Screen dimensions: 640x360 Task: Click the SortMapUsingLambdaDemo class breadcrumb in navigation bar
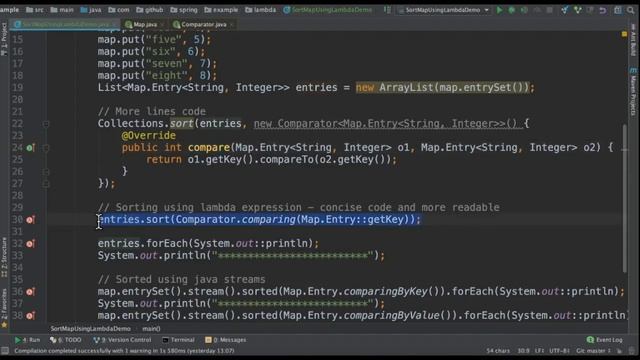pos(327,10)
